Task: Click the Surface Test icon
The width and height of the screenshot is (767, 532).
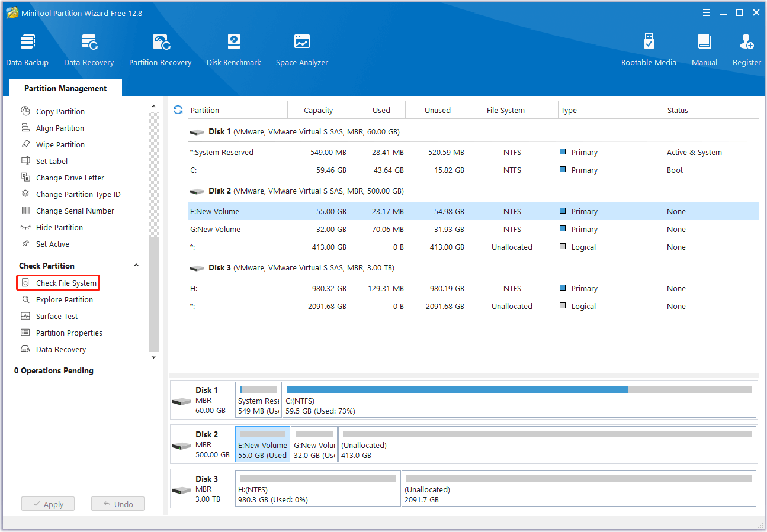Action: 25,316
